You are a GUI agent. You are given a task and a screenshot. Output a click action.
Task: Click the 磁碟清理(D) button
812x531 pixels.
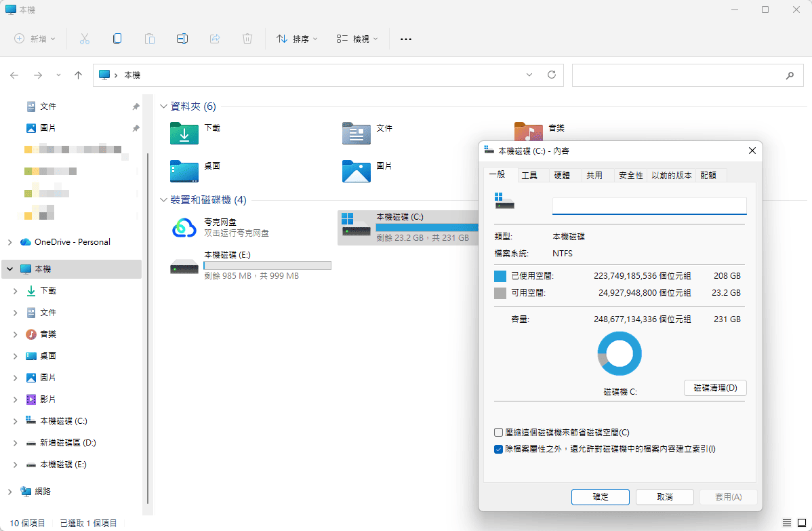(715, 388)
